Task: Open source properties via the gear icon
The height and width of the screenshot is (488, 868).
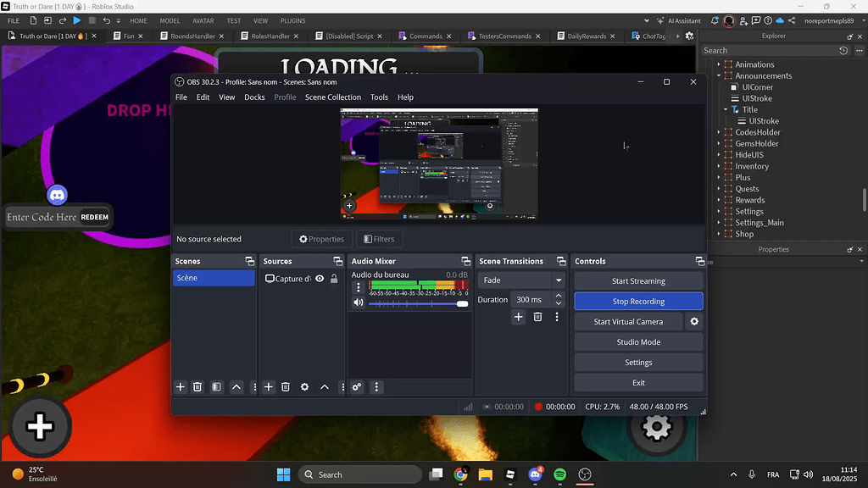Action: click(x=304, y=387)
